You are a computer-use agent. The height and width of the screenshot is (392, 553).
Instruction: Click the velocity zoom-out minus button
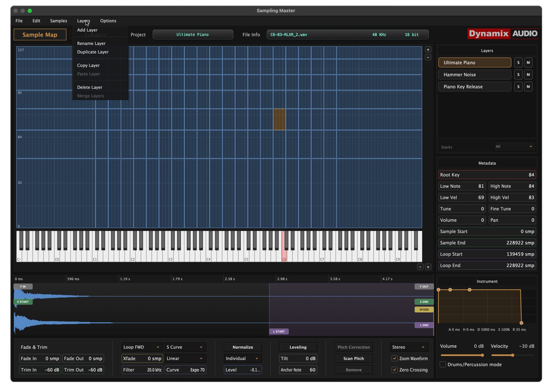coord(428,57)
